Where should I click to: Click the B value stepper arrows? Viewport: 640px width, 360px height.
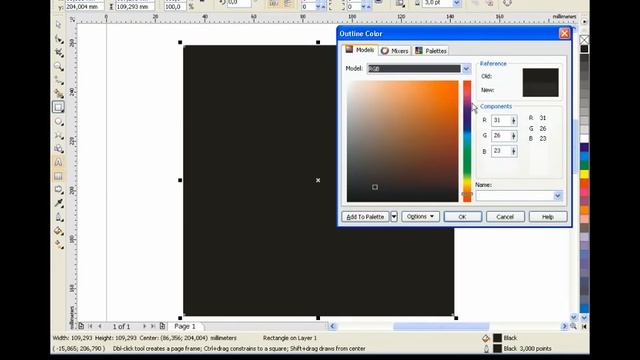coord(513,151)
